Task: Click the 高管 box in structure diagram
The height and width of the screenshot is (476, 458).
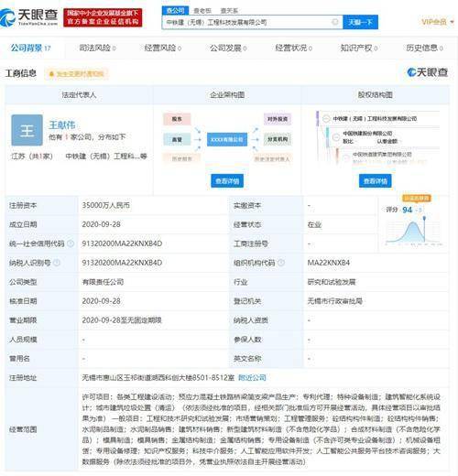Action: tap(177, 139)
